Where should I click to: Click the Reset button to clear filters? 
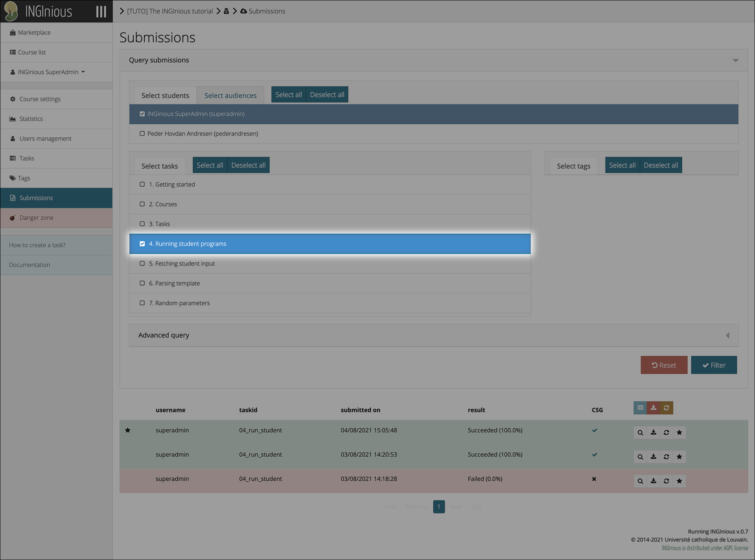(x=663, y=365)
